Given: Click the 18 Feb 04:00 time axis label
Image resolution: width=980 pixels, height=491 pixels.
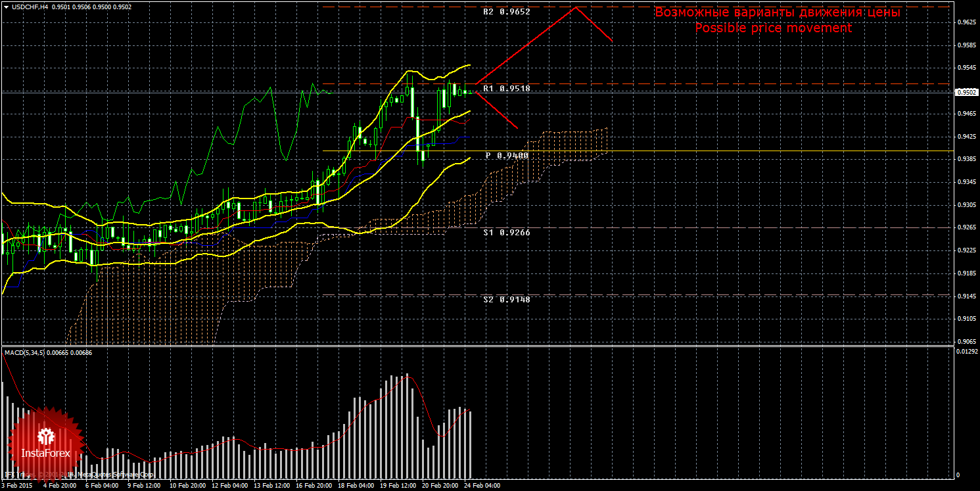Looking at the screenshot, I should coord(355,486).
